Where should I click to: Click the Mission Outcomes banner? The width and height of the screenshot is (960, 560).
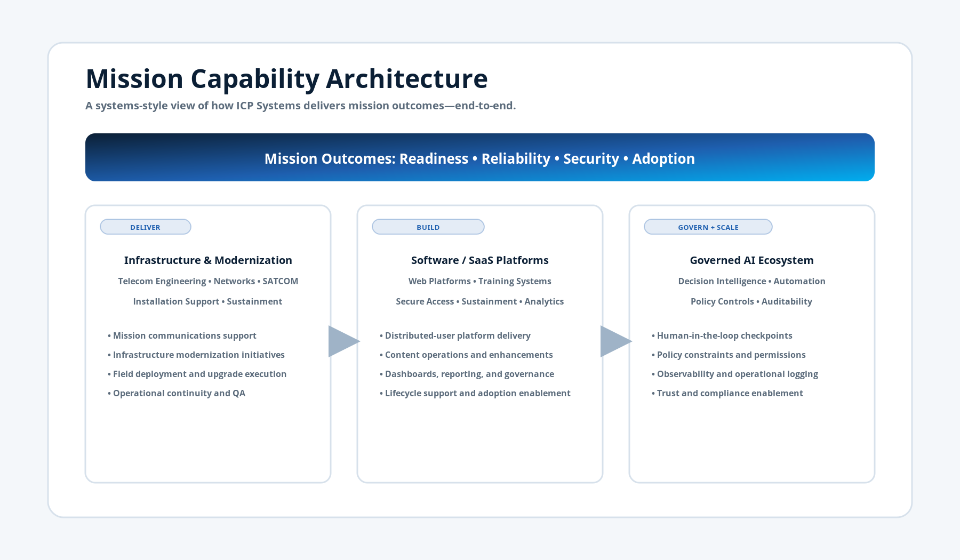[479, 158]
